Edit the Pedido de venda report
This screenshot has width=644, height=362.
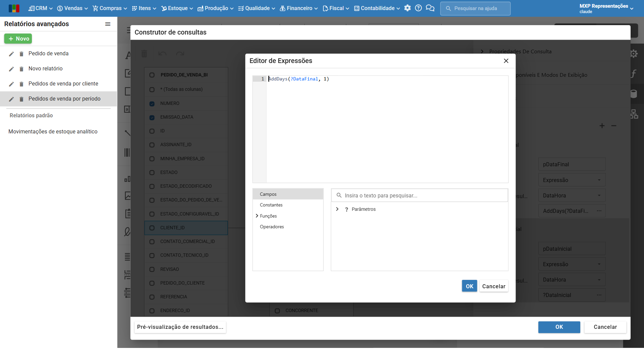(x=11, y=54)
